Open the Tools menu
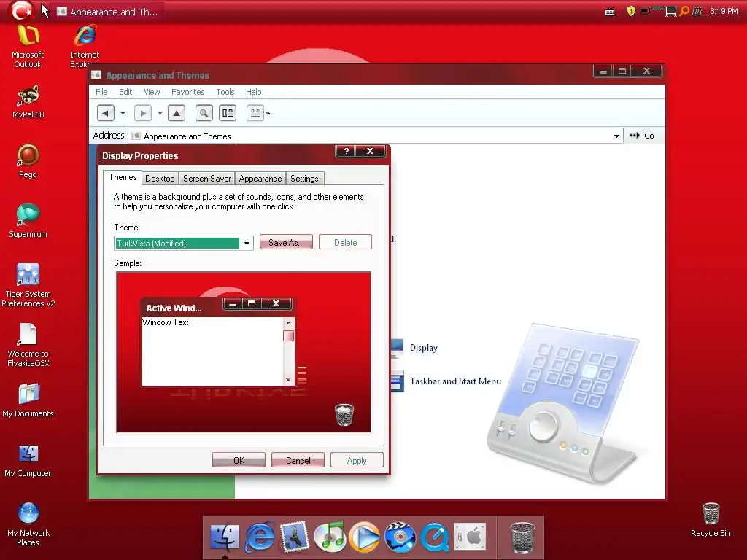This screenshot has width=747, height=560. pos(225,92)
